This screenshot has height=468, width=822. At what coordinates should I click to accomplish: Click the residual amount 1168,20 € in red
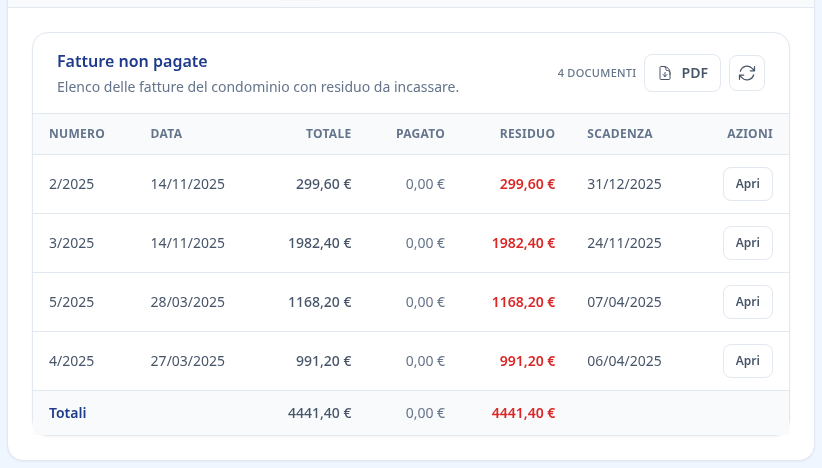pyautogui.click(x=523, y=302)
